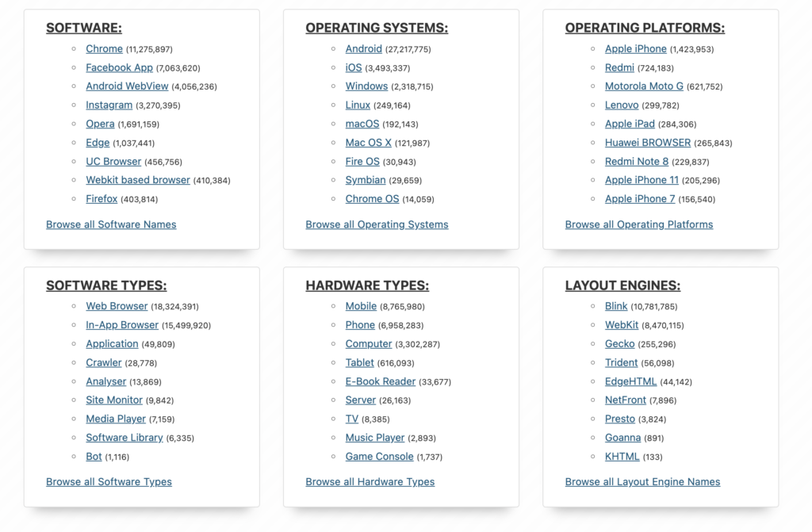
Task: Open Redmi Note 8 link
Action: (x=637, y=161)
